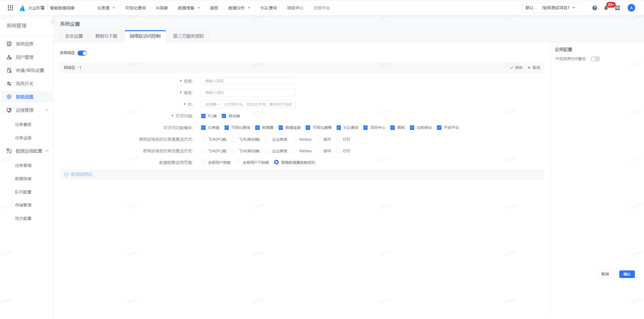The image size is (644, 319).
Task: Click the 申请/审批设置 sidebar icon
Action: click(9, 70)
